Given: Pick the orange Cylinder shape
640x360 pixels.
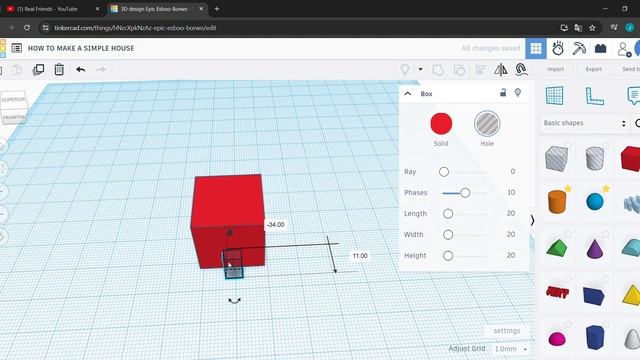Looking at the screenshot, I should [557, 201].
